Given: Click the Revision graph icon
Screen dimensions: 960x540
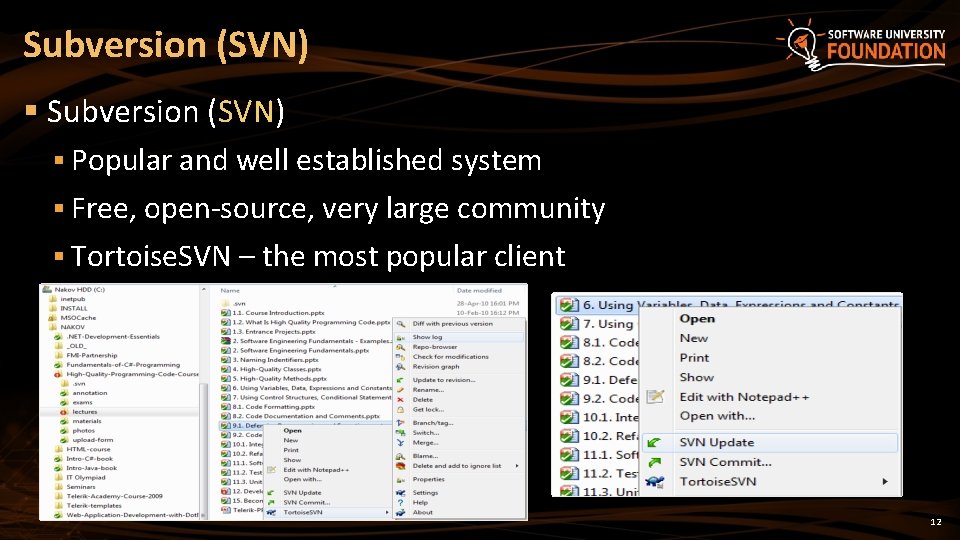Looking at the screenshot, I should tap(400, 367).
